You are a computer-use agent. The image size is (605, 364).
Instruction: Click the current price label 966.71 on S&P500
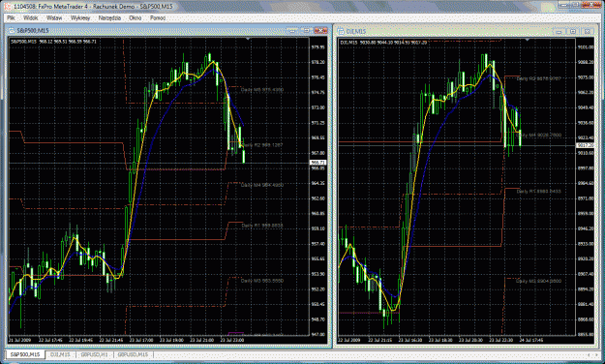(x=318, y=163)
